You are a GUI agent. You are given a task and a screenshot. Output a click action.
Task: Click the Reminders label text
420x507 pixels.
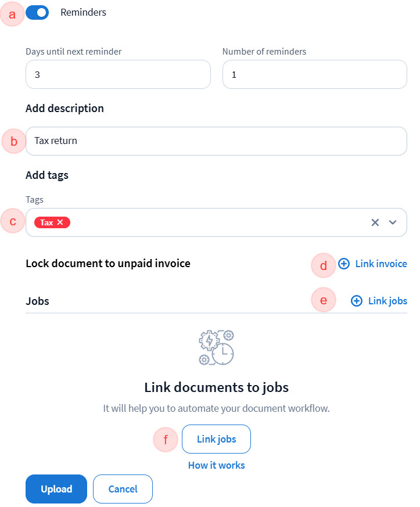83,12
